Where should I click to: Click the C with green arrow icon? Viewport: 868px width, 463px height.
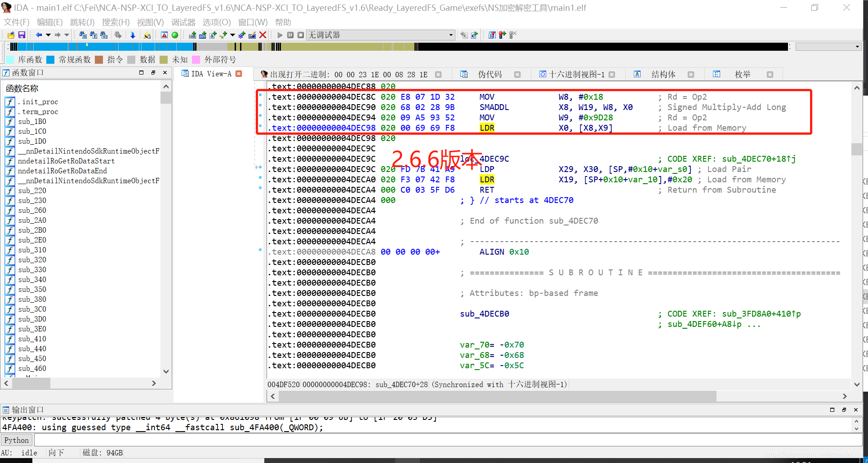[474, 35]
